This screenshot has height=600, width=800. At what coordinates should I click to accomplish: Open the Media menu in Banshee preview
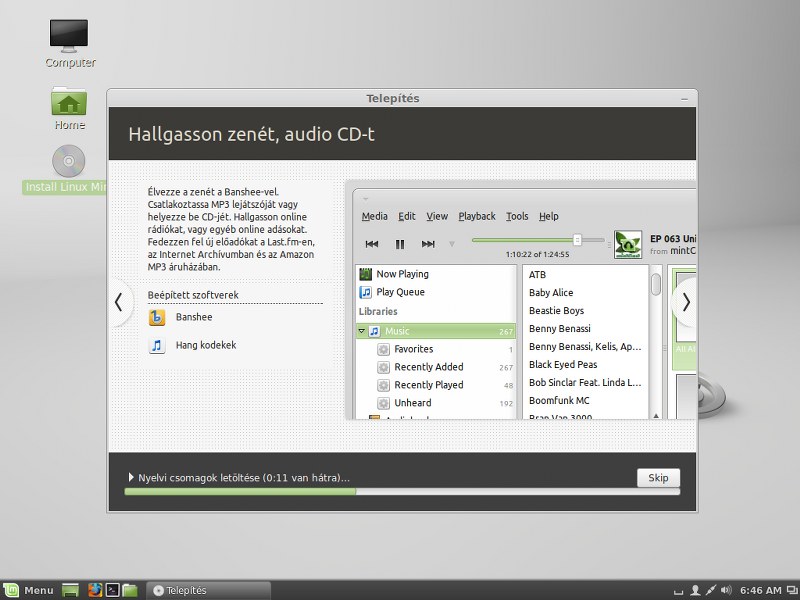[374, 216]
